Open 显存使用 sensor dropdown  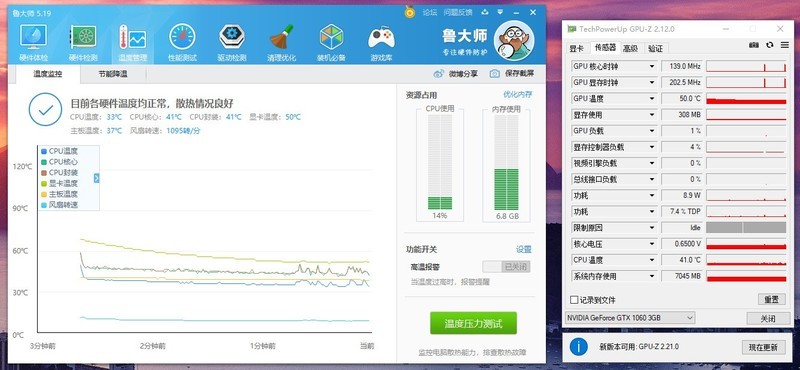click(x=652, y=115)
